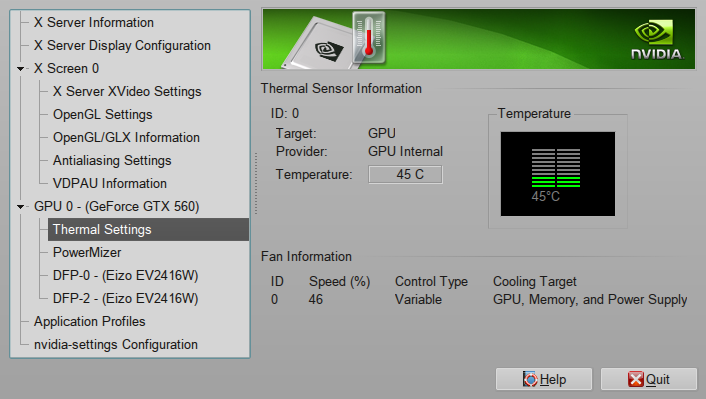Screen dimensions: 706x399
Task: Click the 'Temperature:' field label
Action: 314,174
